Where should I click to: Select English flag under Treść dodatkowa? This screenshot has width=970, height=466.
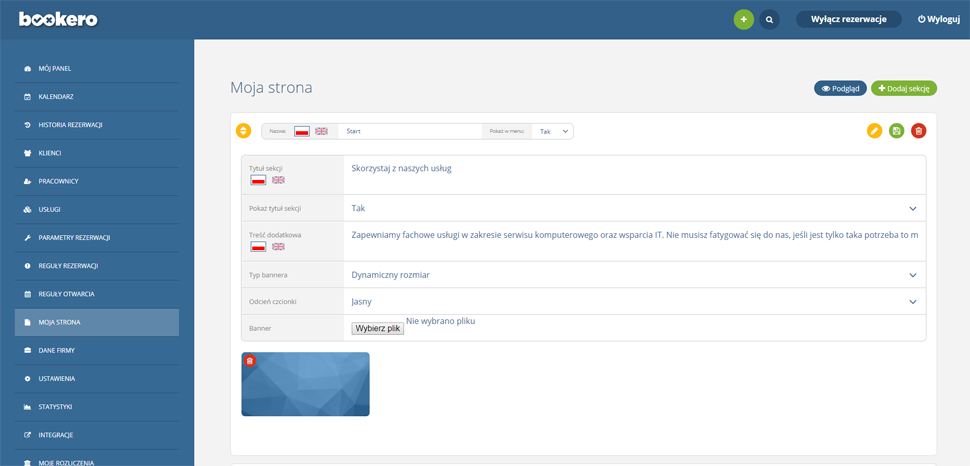tap(278, 246)
